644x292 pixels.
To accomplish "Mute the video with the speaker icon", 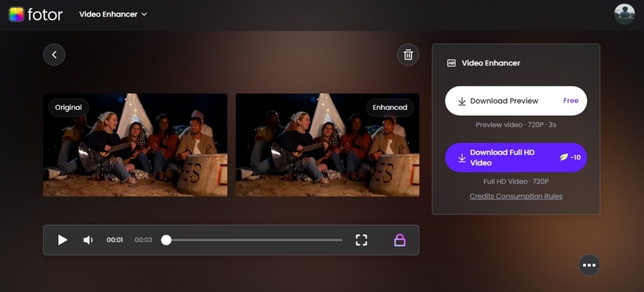I will coord(88,240).
